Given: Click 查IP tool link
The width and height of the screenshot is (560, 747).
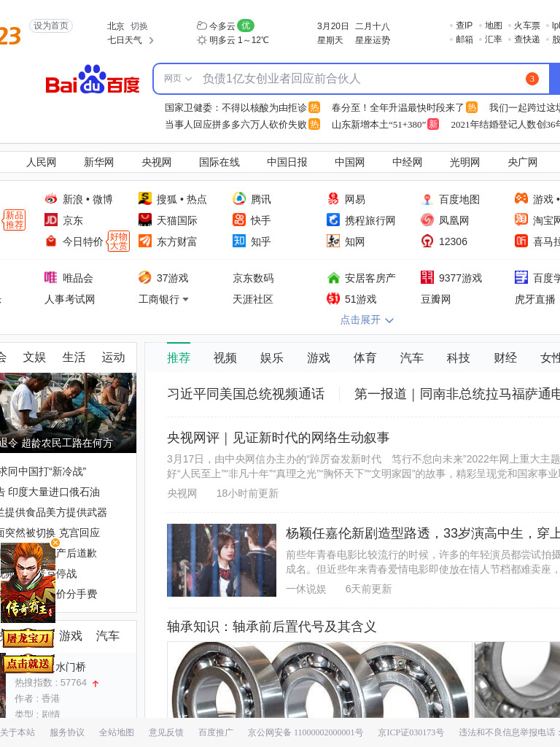Looking at the screenshot, I should [464, 26].
